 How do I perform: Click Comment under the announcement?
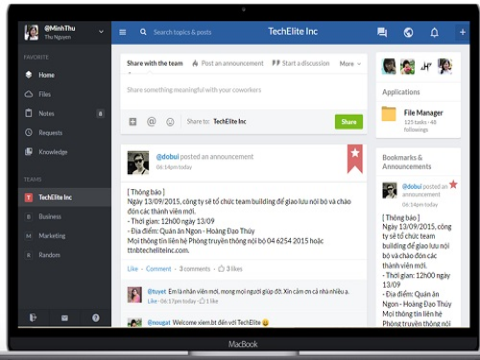coord(158,269)
